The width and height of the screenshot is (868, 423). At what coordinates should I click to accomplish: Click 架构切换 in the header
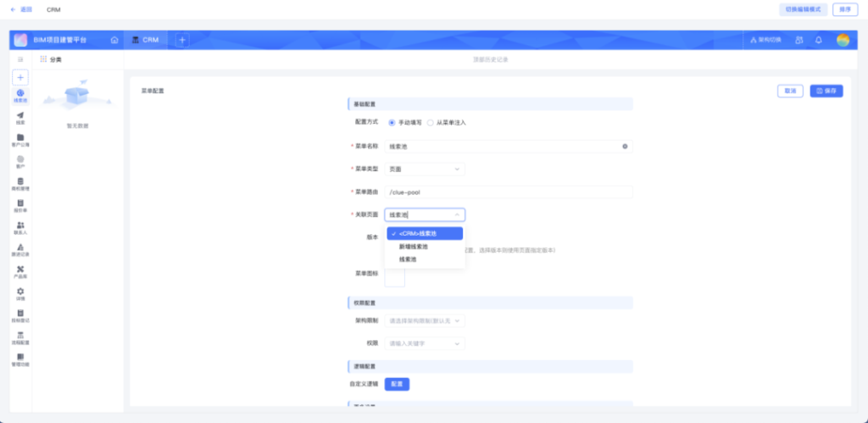pos(765,40)
